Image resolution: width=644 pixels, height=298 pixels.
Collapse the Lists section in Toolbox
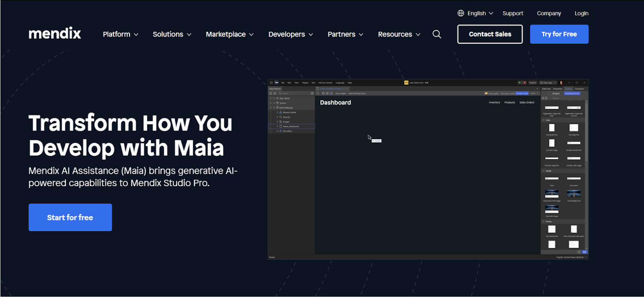543,120
